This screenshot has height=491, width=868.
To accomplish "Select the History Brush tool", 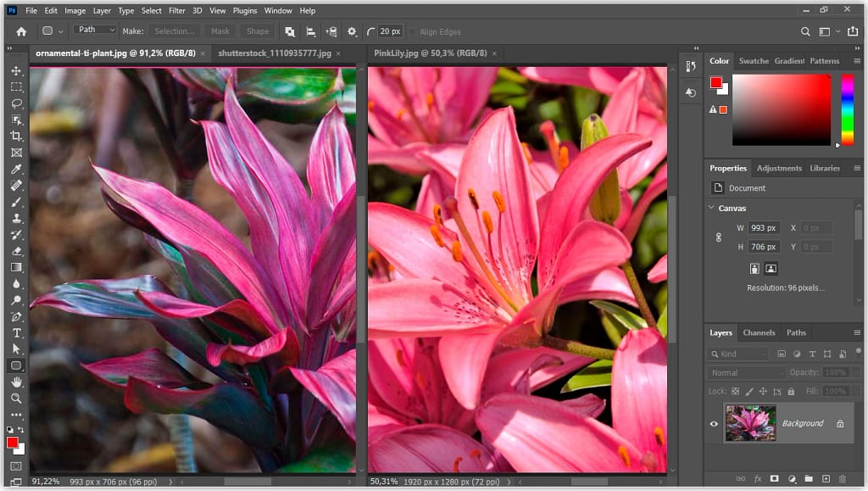I will point(16,235).
